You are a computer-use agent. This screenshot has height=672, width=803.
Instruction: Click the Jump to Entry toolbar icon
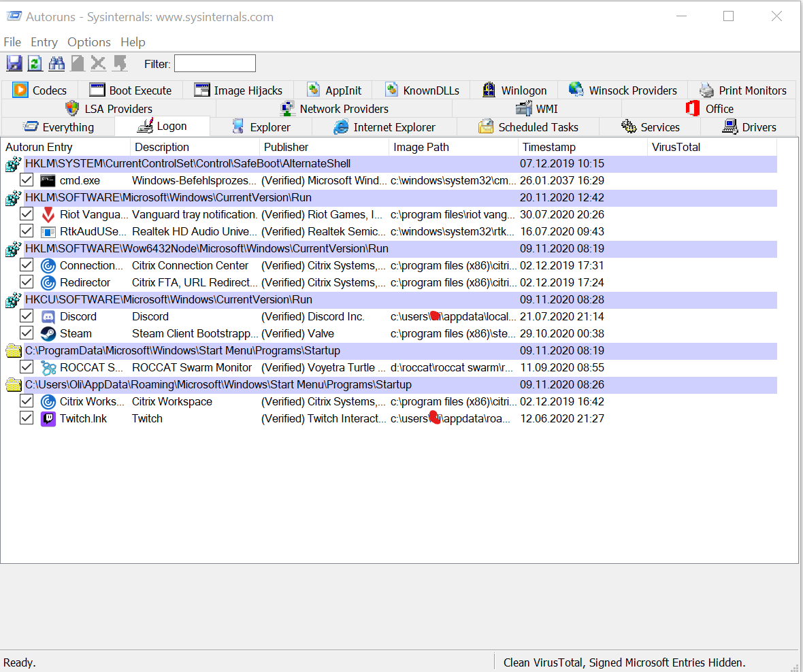(x=120, y=63)
